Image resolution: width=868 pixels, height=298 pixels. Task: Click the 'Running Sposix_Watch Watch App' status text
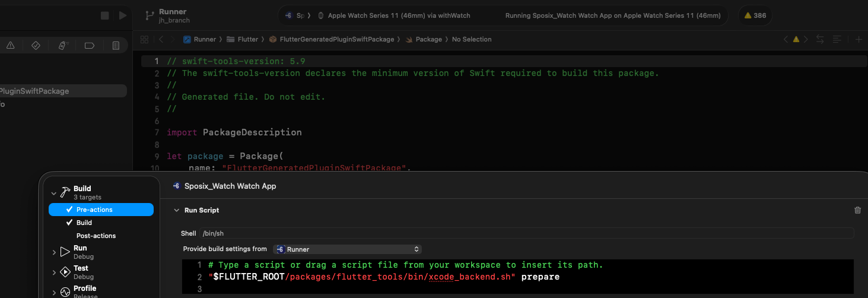[613, 15]
